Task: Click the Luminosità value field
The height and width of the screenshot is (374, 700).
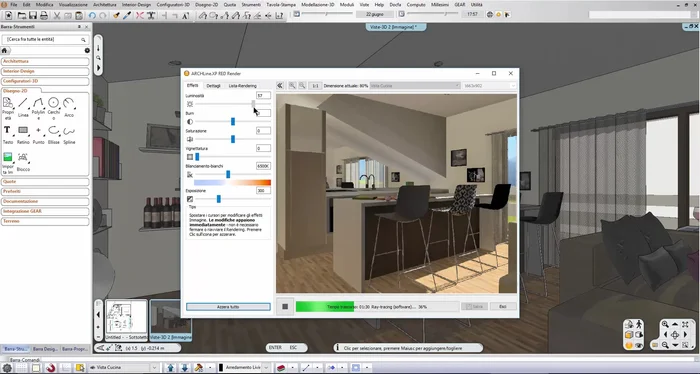Action: click(263, 96)
